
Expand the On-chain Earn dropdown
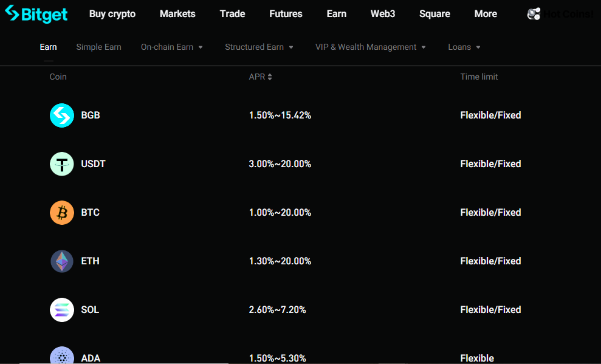tap(172, 47)
